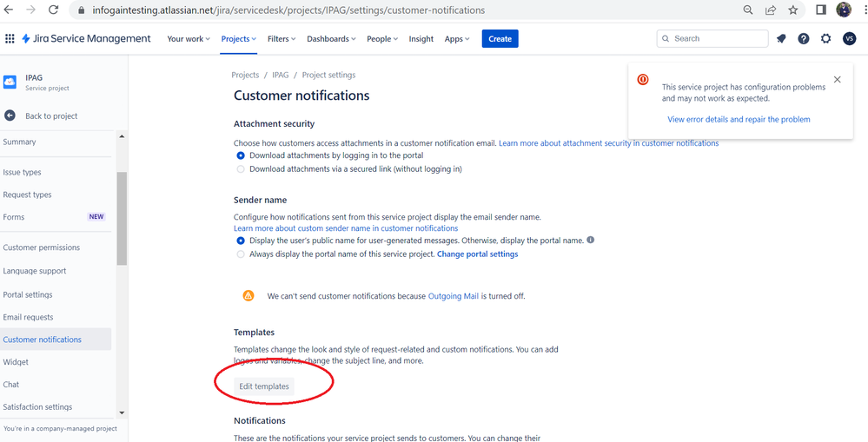Dismiss the configuration problems alert
Viewport: 868px width, 442px height.
click(837, 80)
